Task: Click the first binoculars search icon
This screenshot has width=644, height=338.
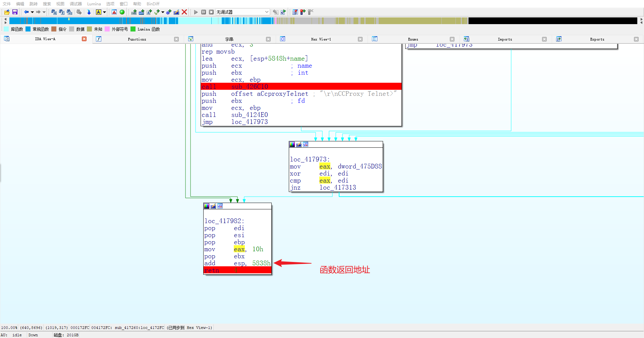Action: pyautogui.click(x=54, y=12)
